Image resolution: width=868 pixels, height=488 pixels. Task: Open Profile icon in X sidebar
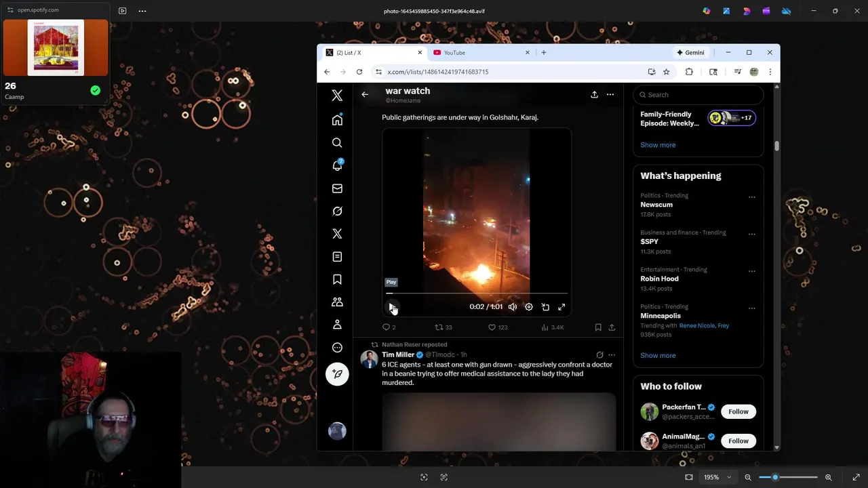tap(337, 325)
